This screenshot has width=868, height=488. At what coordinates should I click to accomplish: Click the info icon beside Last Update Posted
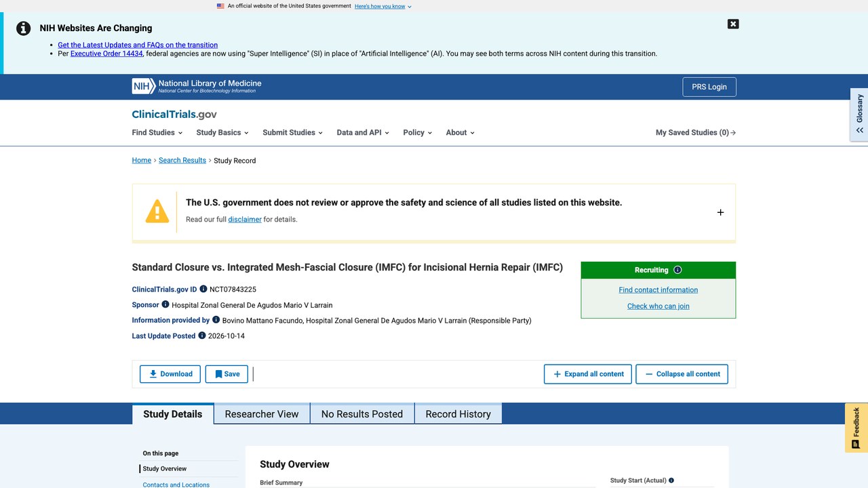(202, 335)
